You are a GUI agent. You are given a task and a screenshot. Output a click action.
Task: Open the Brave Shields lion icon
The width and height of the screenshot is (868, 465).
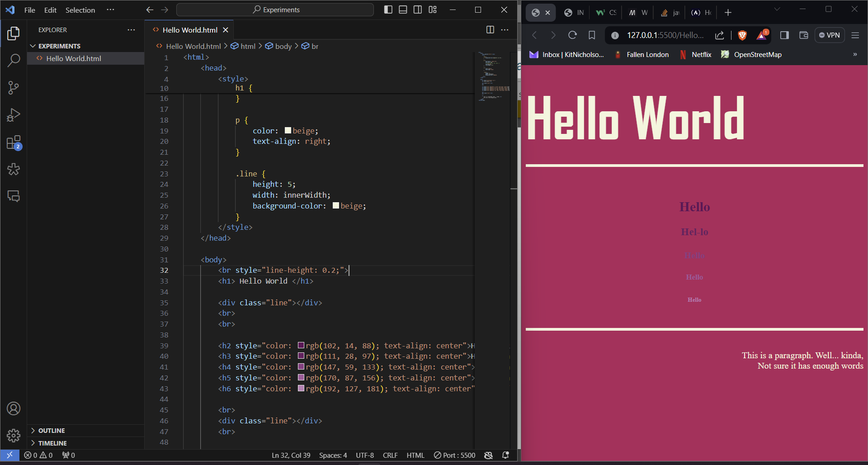coord(742,35)
